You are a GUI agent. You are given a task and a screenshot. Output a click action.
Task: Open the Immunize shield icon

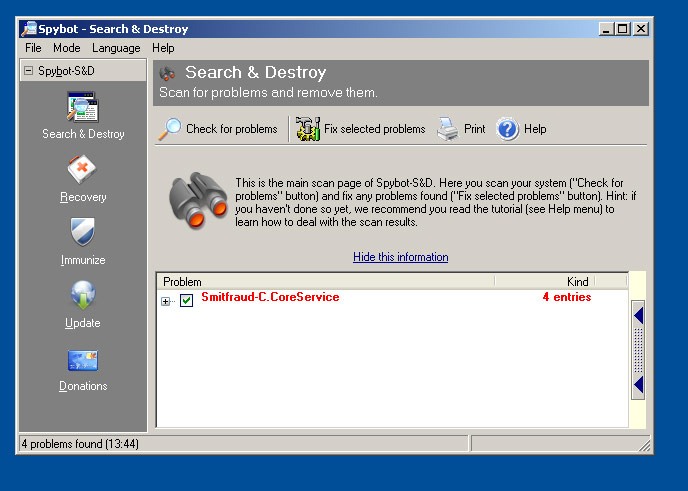click(82, 232)
